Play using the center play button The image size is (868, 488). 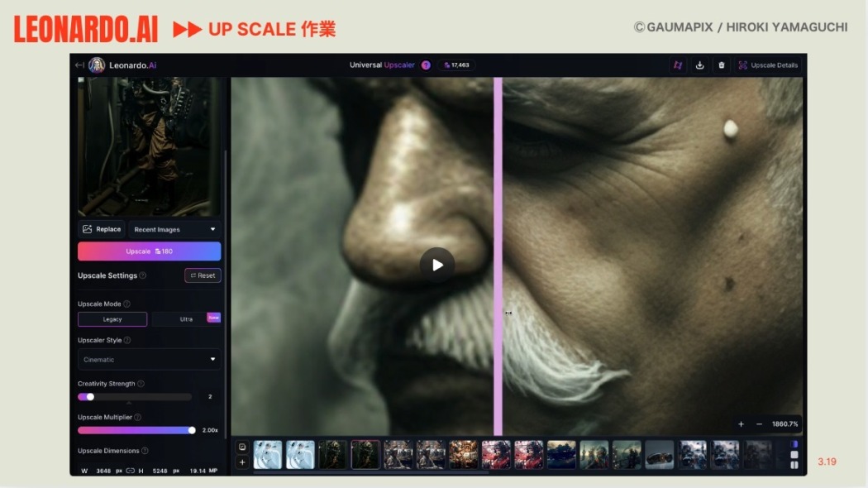coord(437,266)
